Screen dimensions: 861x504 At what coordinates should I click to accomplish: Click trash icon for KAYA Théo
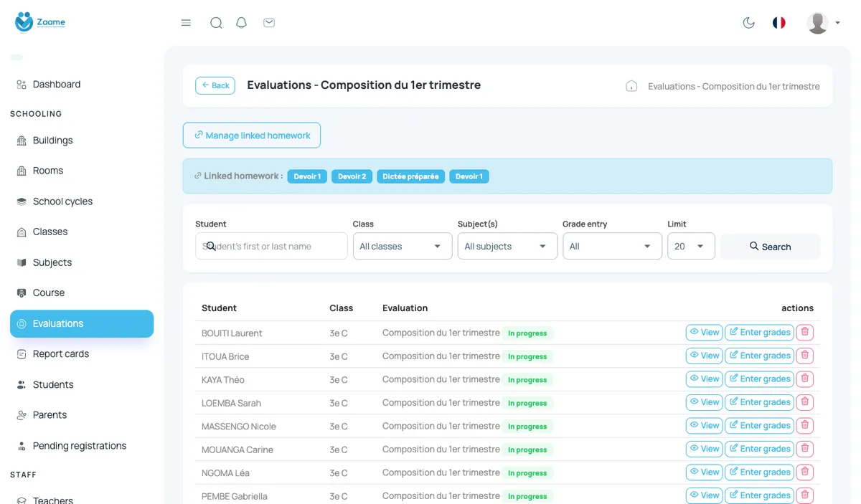coord(805,379)
